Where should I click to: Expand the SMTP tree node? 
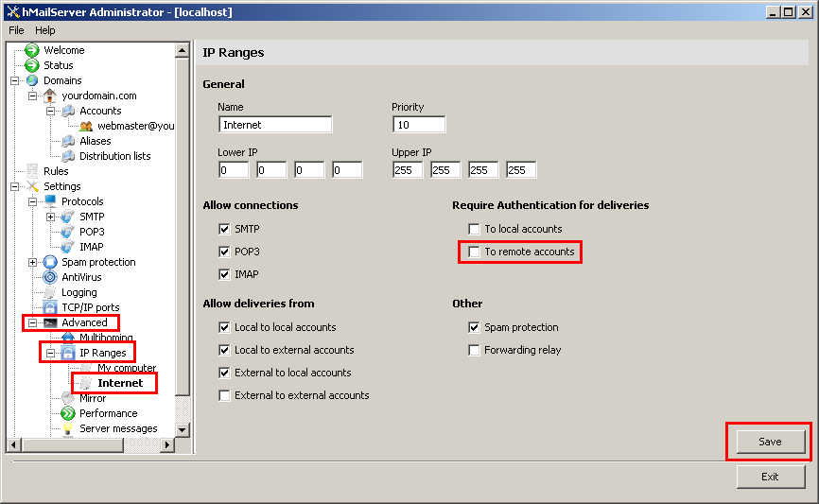[x=51, y=217]
